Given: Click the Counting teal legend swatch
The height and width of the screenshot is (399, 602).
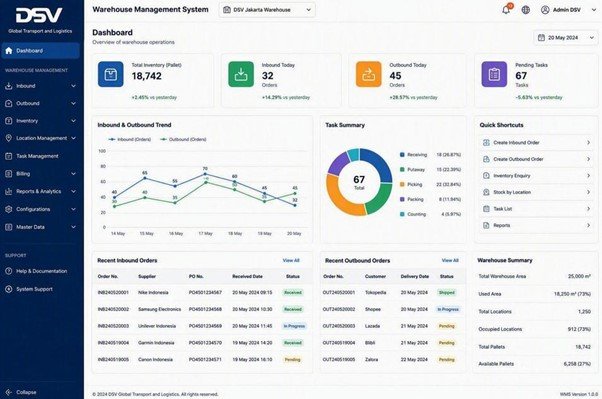Looking at the screenshot, I should [x=402, y=214].
